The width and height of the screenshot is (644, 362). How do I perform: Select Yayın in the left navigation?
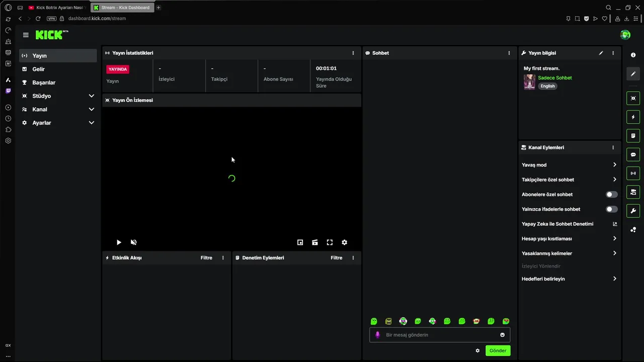point(58,56)
